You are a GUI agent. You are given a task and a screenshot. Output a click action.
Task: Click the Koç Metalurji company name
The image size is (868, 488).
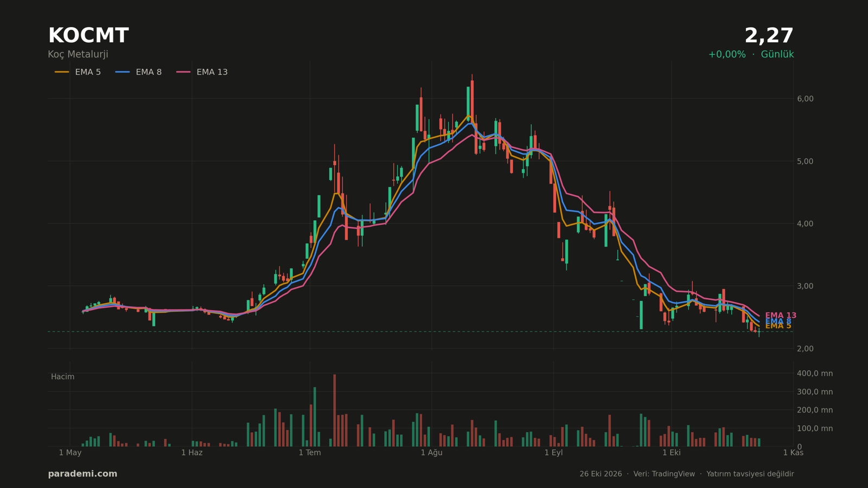pos(78,55)
